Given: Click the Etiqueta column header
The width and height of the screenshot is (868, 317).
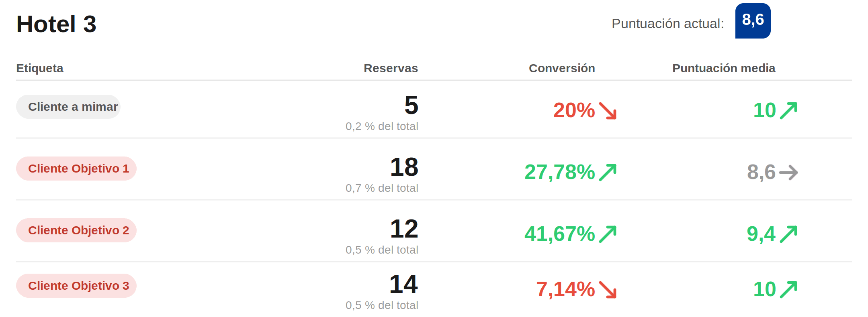Looking at the screenshot, I should click(x=40, y=68).
